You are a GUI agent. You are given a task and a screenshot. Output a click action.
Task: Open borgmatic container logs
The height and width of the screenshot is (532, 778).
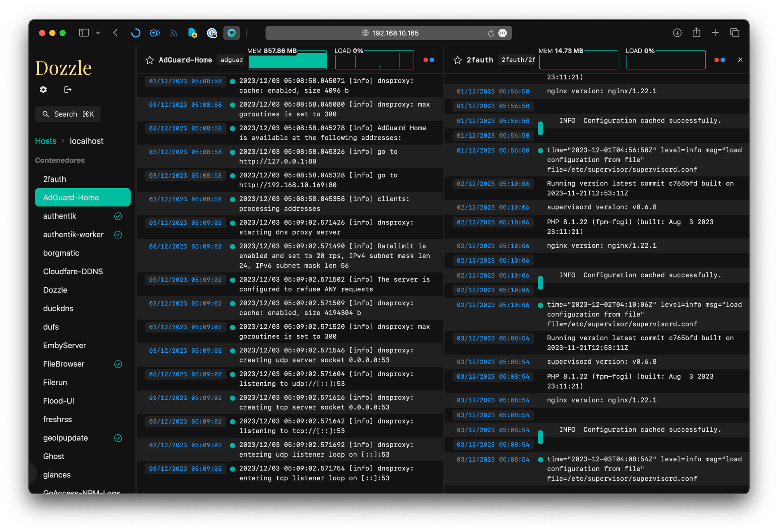click(x=82, y=253)
